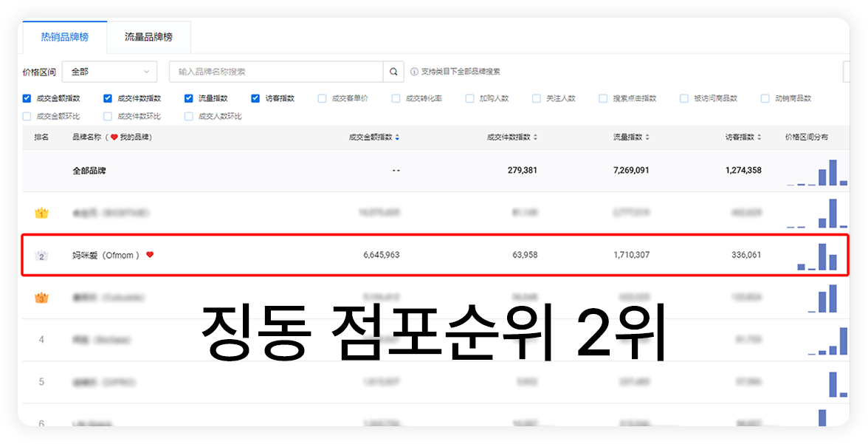Viewport: 868px width, 444px height.
Task: Uncheck the 访客指数 checkbox
Action: 255,98
